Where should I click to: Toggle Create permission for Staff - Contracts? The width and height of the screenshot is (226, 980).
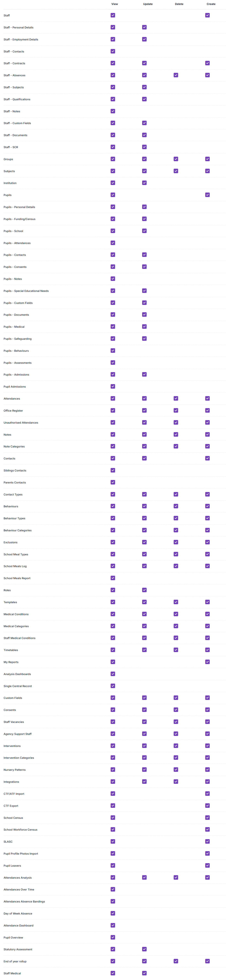[x=207, y=63]
